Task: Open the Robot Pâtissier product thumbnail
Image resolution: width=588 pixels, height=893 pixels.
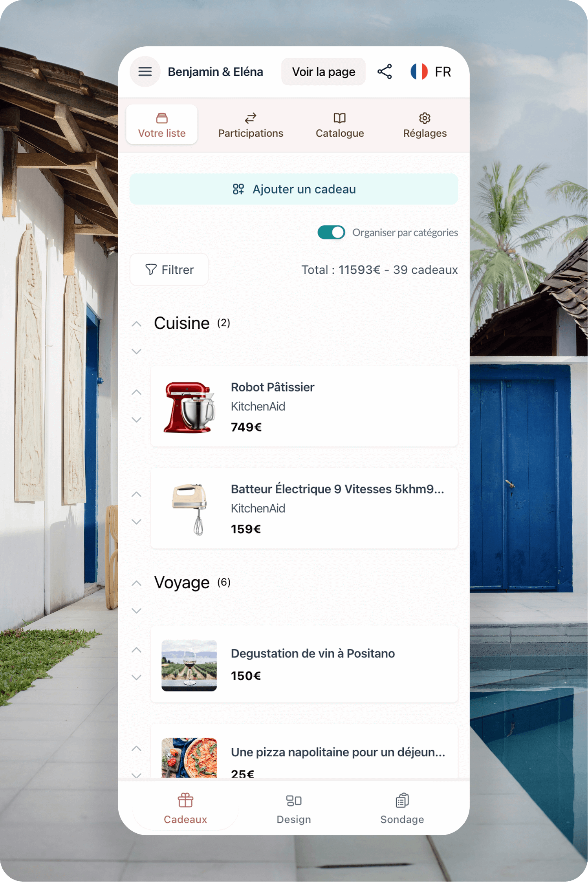Action: (x=189, y=407)
